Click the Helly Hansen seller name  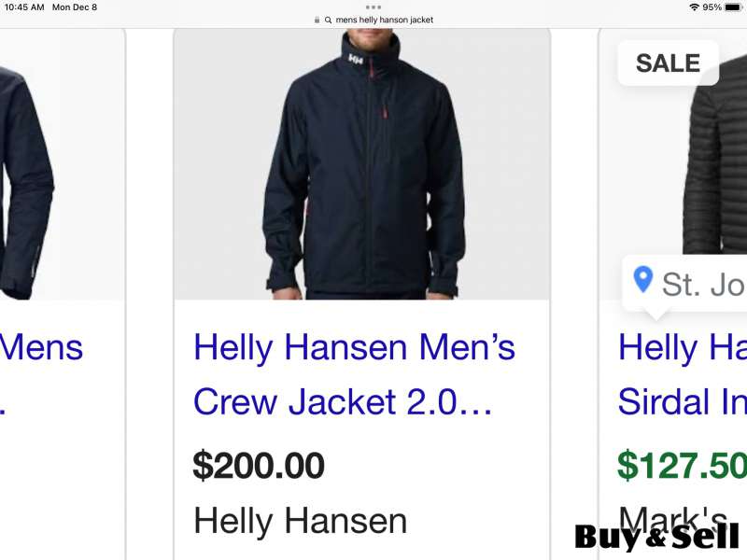[x=300, y=521]
